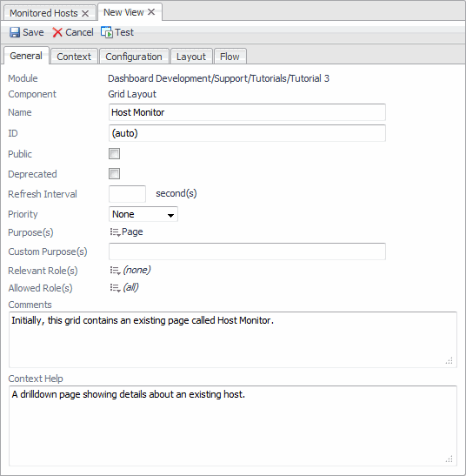Image resolution: width=466 pixels, height=476 pixels.
Task: Click the Refresh Interval seconds field
Action: click(x=128, y=194)
